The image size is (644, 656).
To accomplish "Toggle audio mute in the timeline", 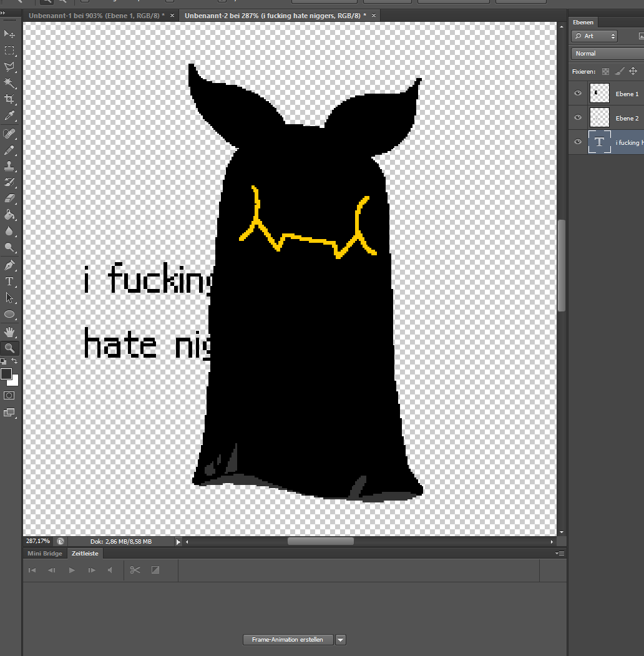I will (x=110, y=570).
